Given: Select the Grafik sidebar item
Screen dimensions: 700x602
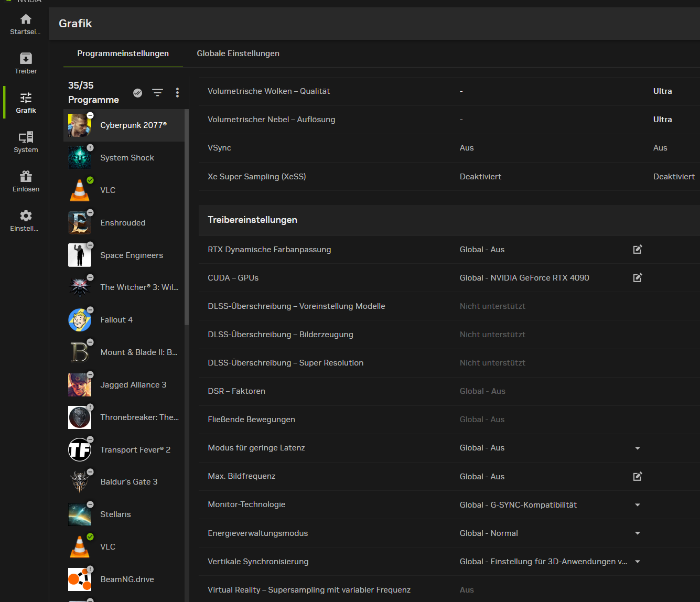Looking at the screenshot, I should point(25,103).
